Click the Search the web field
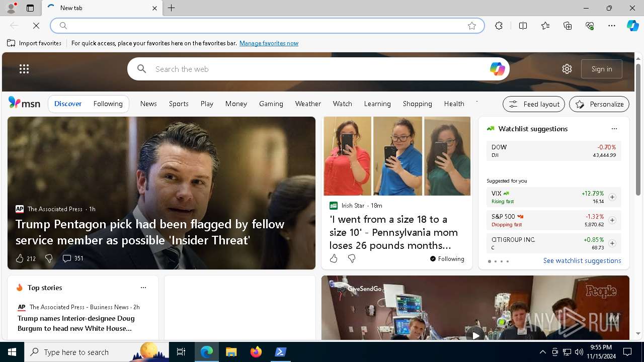The height and width of the screenshot is (362, 644). point(318,69)
